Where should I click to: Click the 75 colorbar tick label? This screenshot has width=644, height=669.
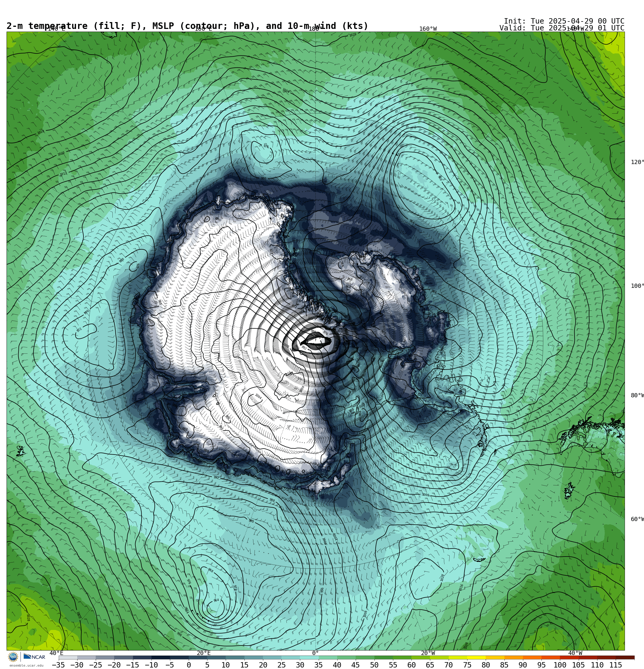[x=467, y=665]
